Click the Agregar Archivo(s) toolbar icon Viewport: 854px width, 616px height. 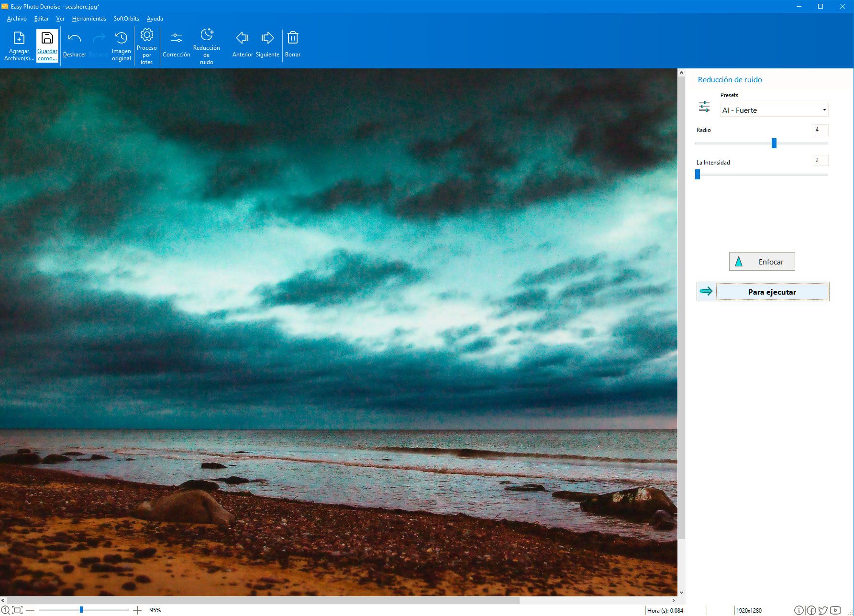click(19, 38)
